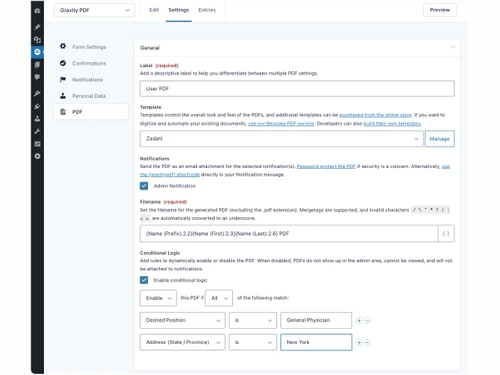Switch to the Edit tab

click(154, 10)
